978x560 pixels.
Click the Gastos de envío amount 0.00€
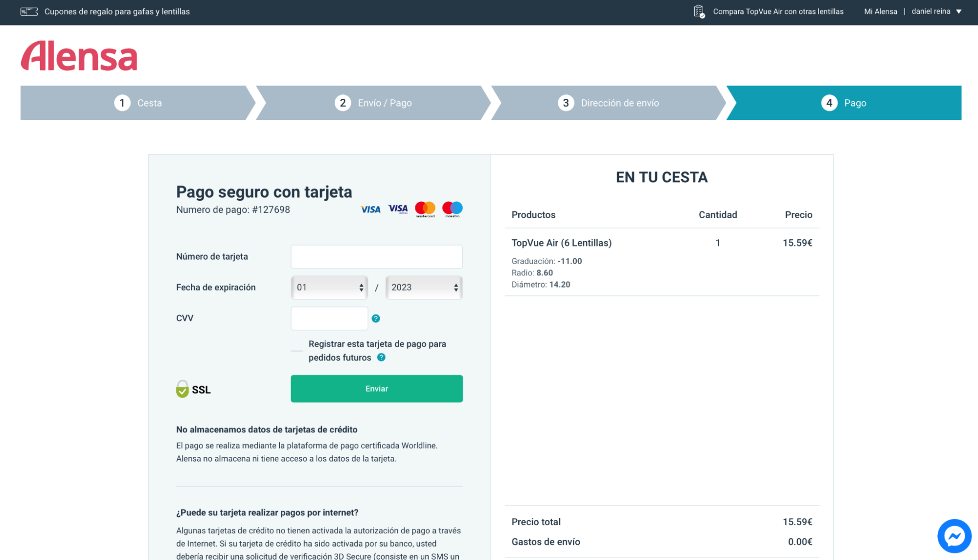point(800,542)
